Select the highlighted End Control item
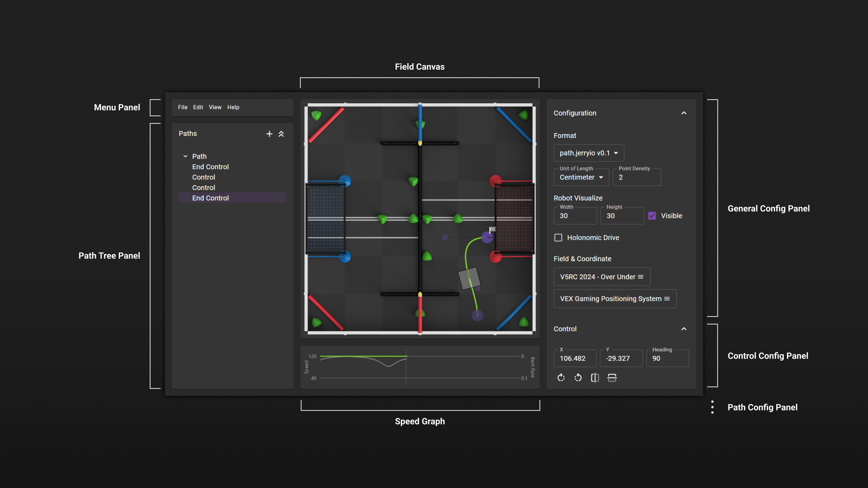This screenshot has width=868, height=488. 232,198
